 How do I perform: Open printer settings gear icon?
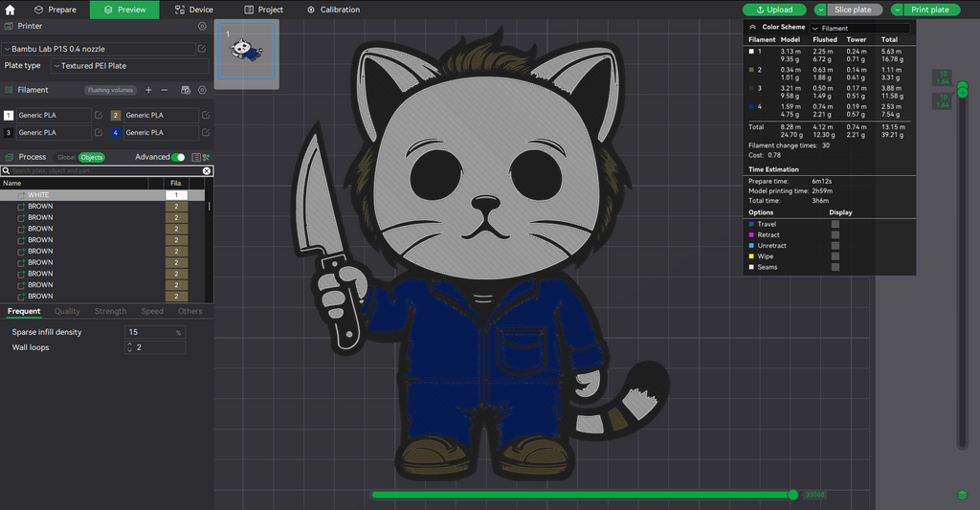[x=202, y=26]
